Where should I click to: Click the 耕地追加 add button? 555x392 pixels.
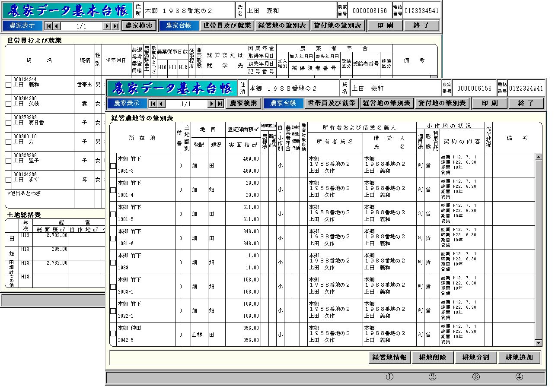point(519,357)
